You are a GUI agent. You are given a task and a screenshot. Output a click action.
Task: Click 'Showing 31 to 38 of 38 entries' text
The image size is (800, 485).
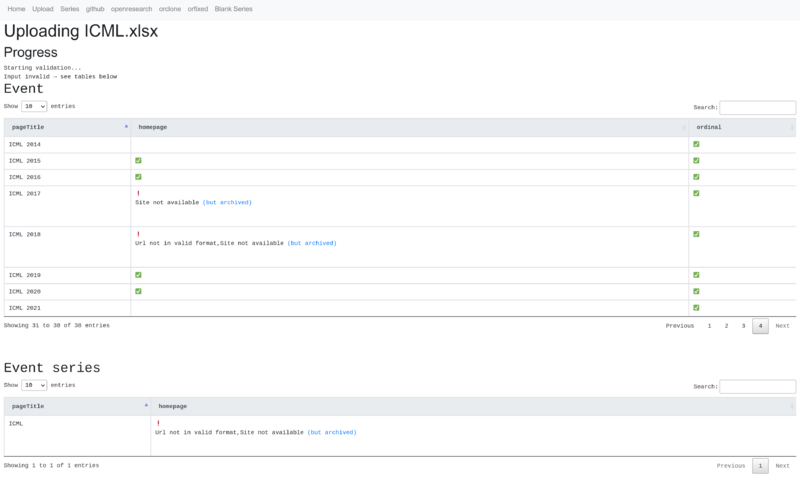tap(57, 325)
